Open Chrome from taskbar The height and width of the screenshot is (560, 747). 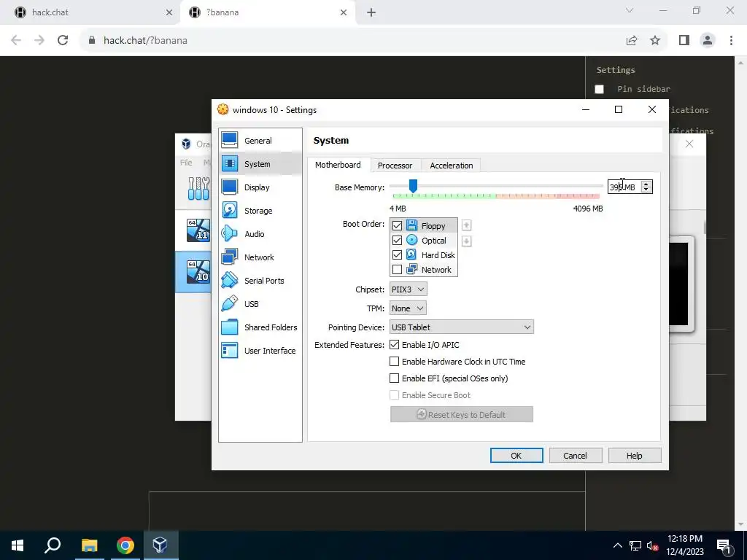pyautogui.click(x=125, y=545)
